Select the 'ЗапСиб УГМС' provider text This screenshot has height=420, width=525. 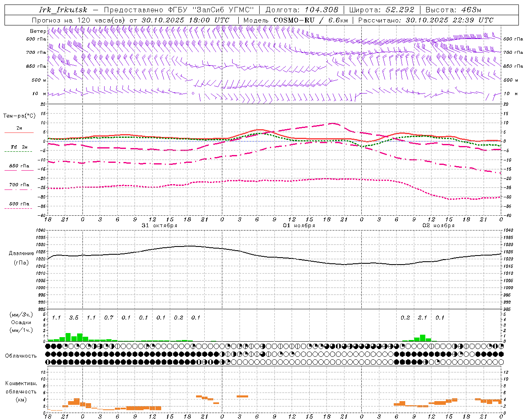click(223, 10)
